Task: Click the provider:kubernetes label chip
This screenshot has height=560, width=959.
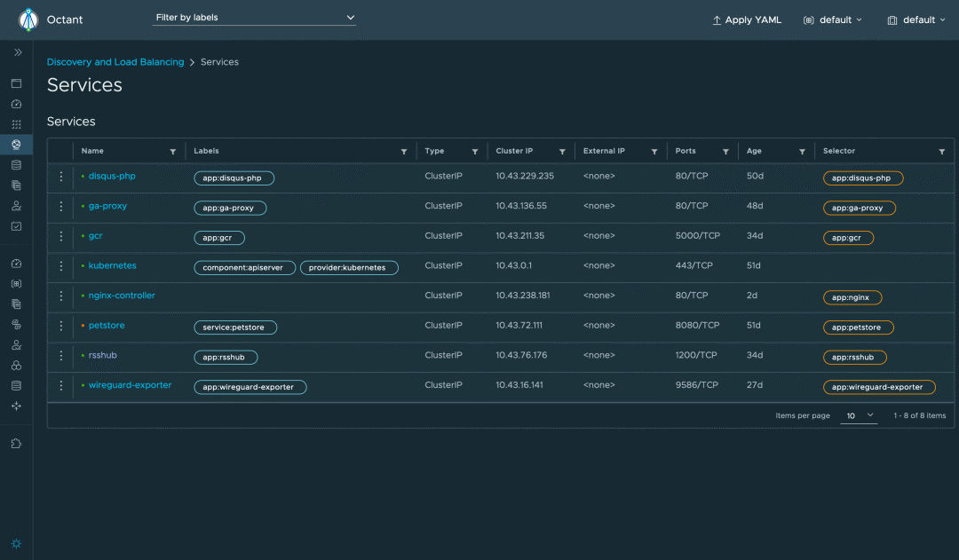Action: (x=349, y=268)
